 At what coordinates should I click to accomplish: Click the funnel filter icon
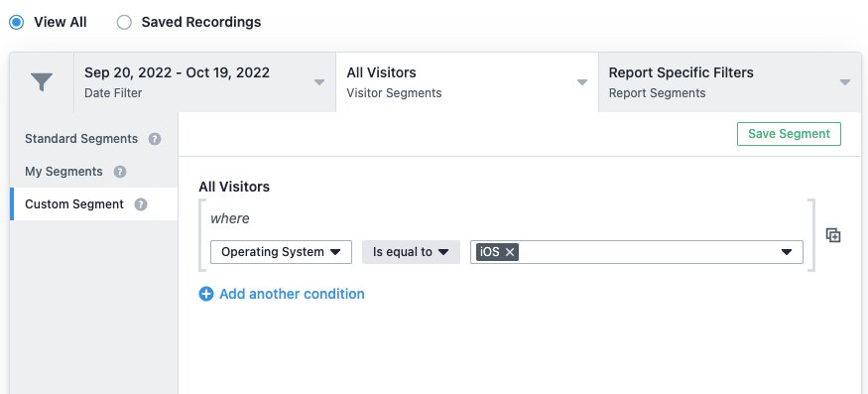pyautogui.click(x=42, y=82)
